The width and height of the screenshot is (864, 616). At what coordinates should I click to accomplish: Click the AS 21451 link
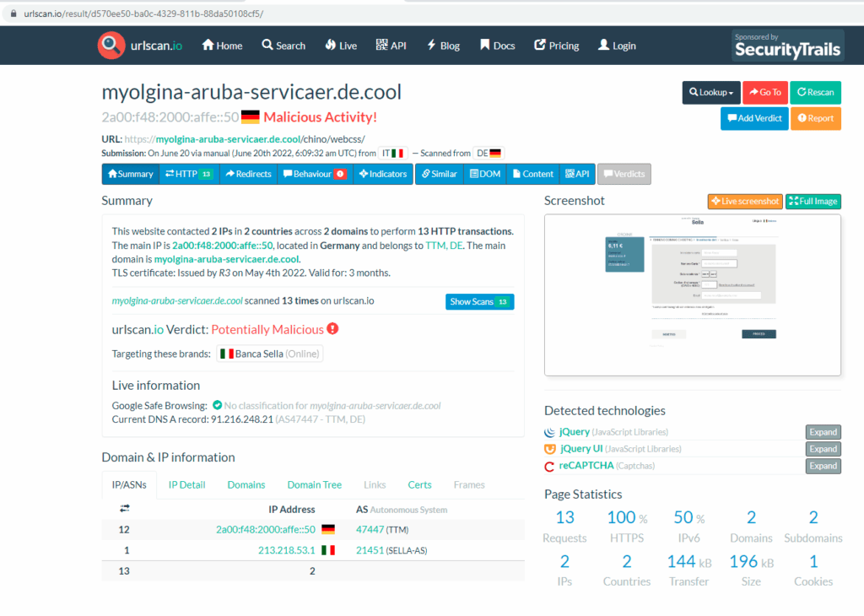tap(370, 550)
